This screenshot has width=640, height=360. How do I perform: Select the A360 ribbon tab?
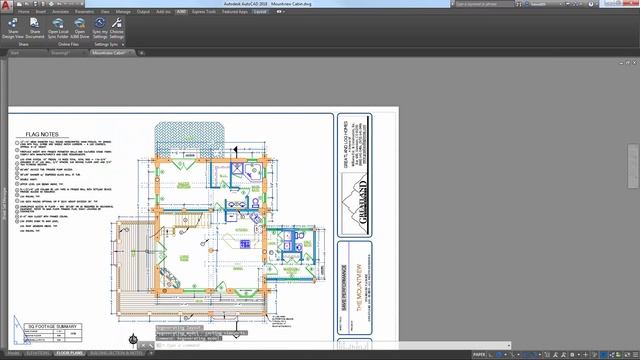(181, 12)
